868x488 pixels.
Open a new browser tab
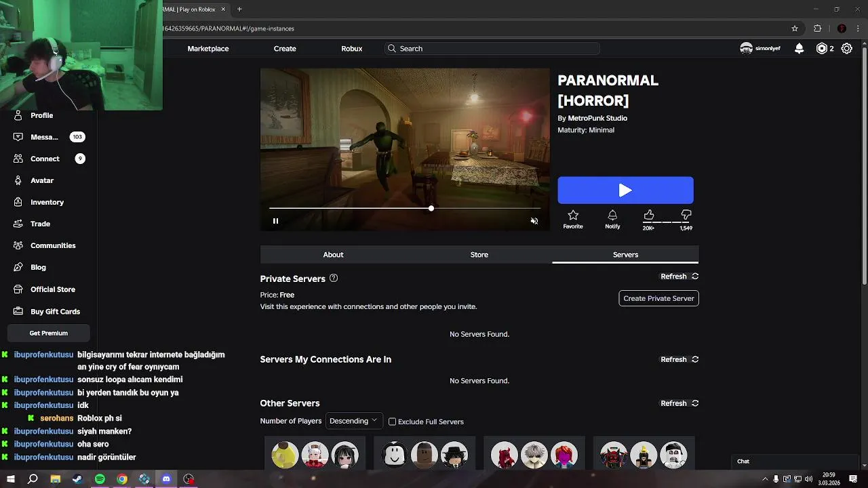point(239,9)
